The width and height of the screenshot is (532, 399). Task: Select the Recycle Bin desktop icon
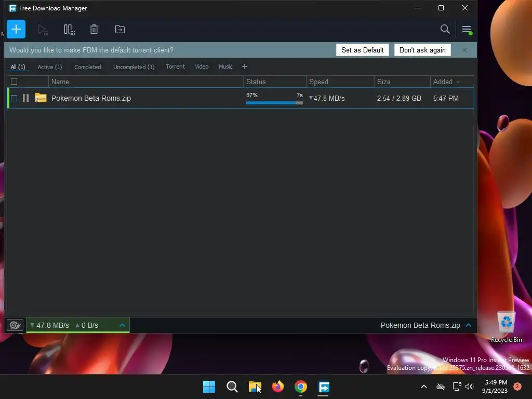[x=506, y=327]
